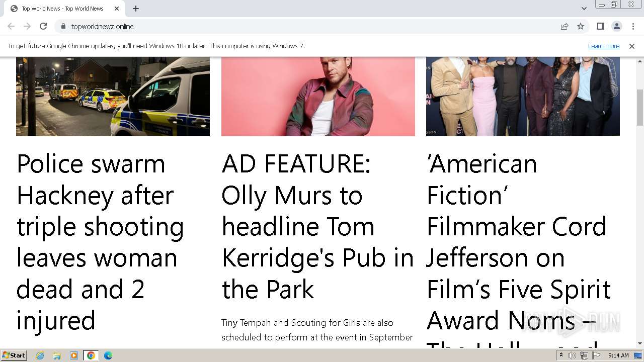Dismiss the Chrome update notification bar
The image size is (644, 362).
(x=632, y=46)
